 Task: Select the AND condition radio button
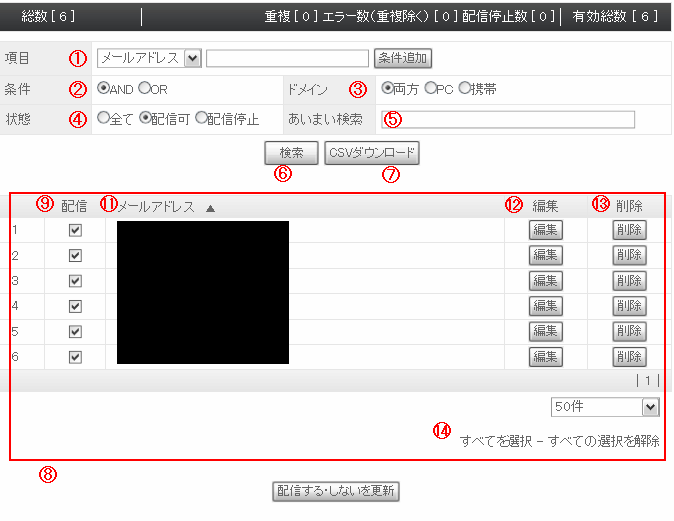[x=103, y=89]
